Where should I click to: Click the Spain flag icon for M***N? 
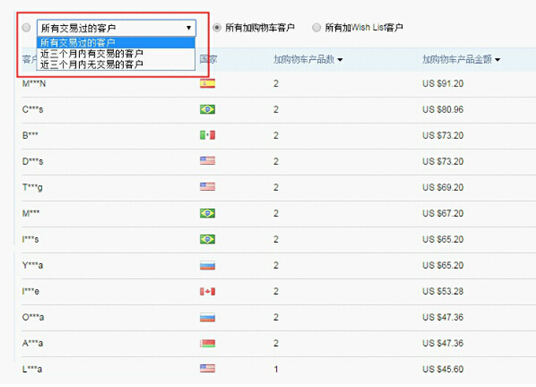point(207,83)
